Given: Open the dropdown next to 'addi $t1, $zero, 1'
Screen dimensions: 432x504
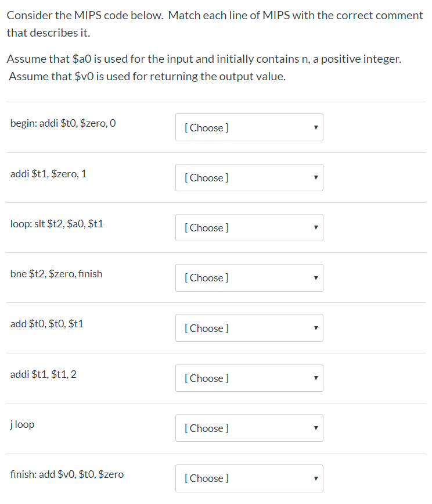Looking at the screenshot, I should pyautogui.click(x=249, y=177).
